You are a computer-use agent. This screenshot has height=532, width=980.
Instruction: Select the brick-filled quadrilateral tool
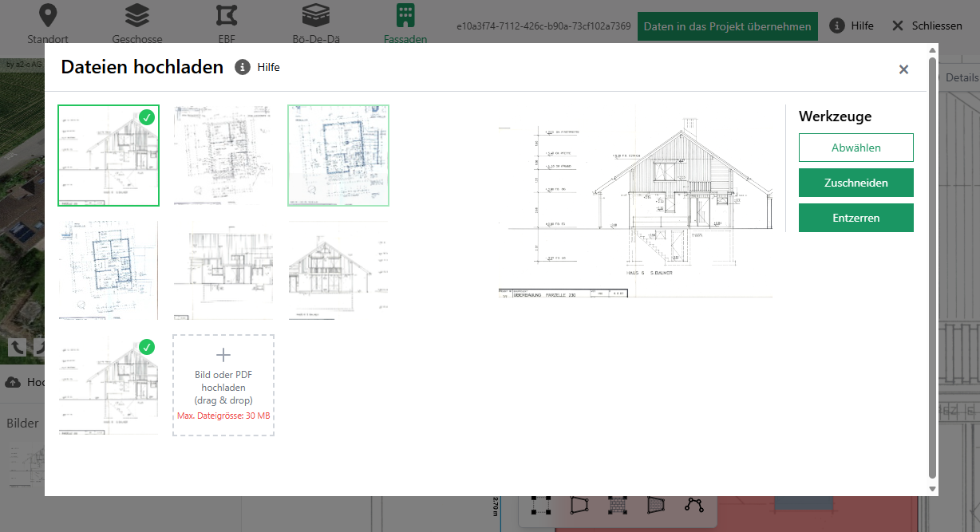(656, 505)
